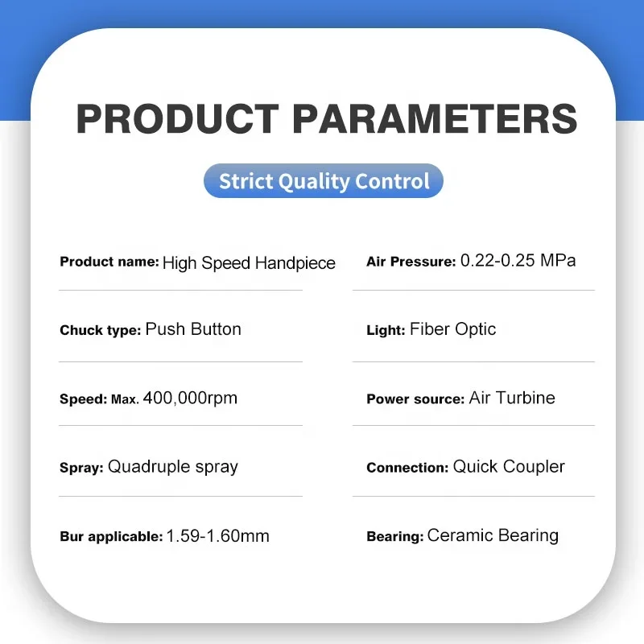This screenshot has height=644, width=644.
Task: Select the Chuck type label
Action: 100,330
